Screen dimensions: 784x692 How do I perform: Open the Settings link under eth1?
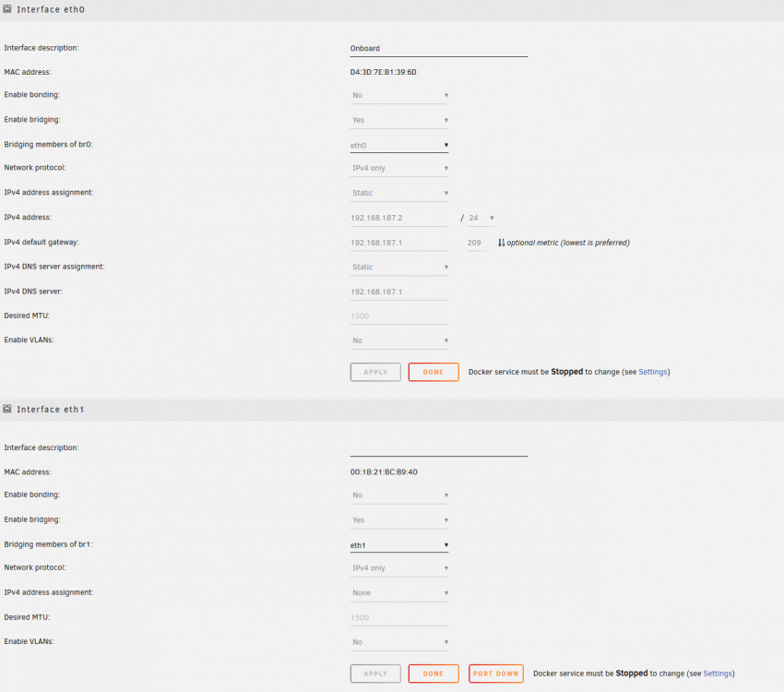718,674
